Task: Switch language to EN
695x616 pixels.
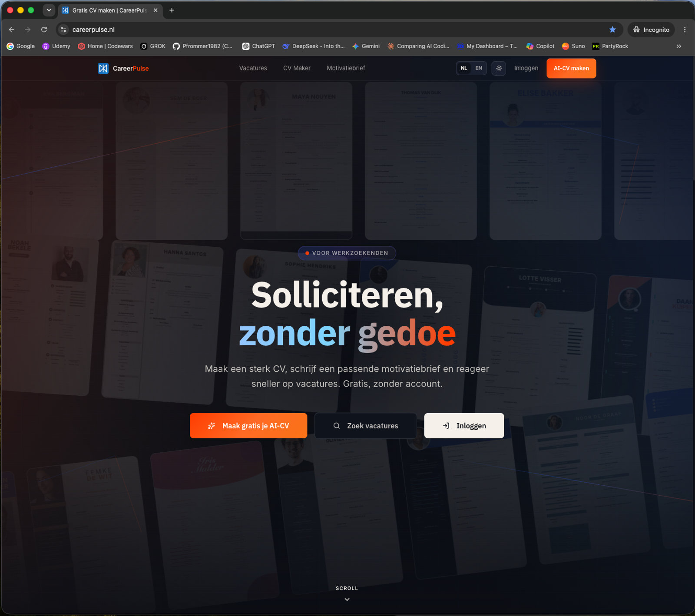Action: (x=479, y=68)
